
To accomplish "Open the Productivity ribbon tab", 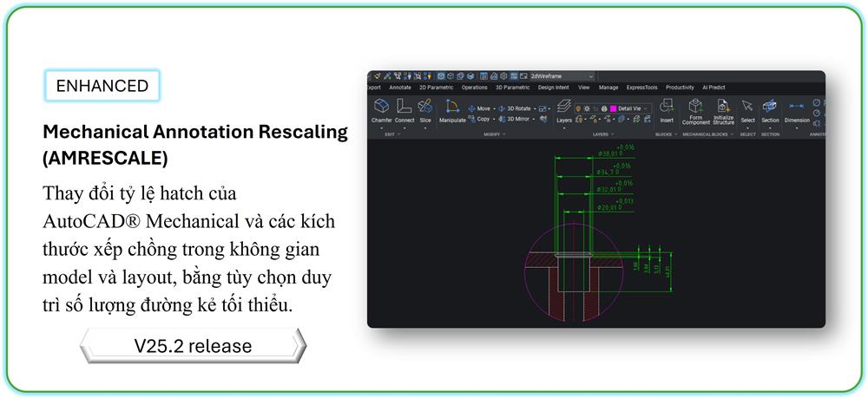I will pyautogui.click(x=680, y=88).
